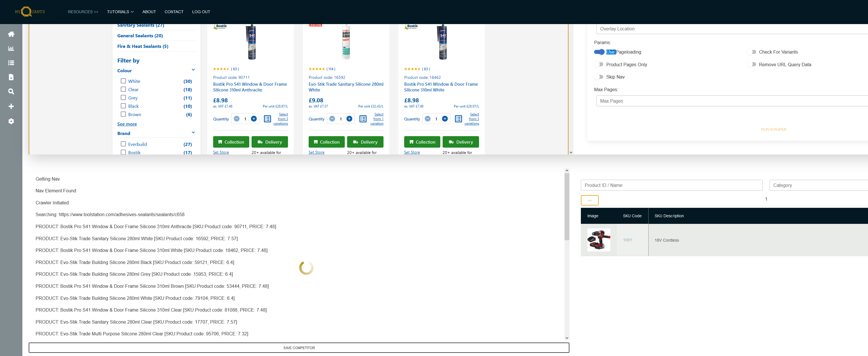Open the file download icon in sidebar

tap(11, 77)
